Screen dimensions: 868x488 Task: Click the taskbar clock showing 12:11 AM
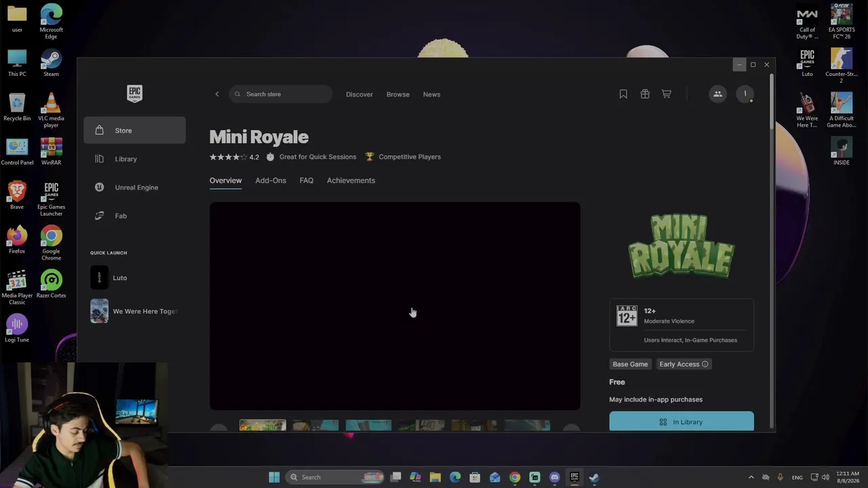click(848, 477)
